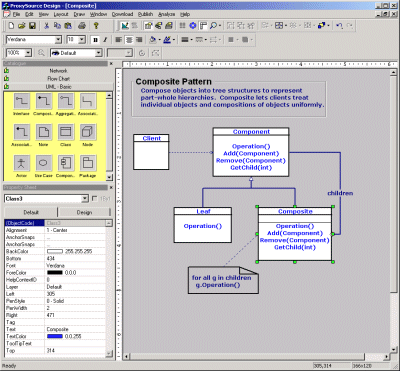Collapse the UML - Basic catalogue group

(x=58, y=87)
